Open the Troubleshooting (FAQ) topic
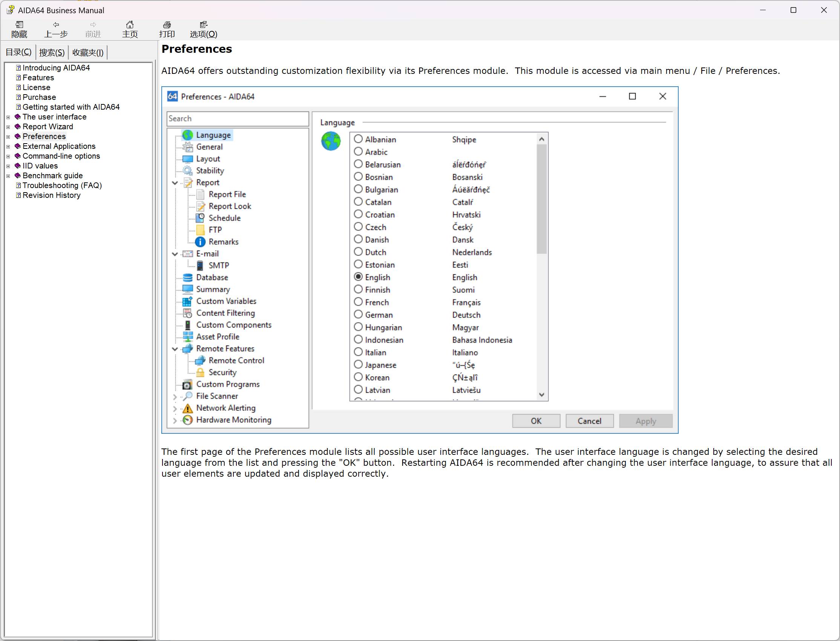840x641 pixels. pos(62,185)
